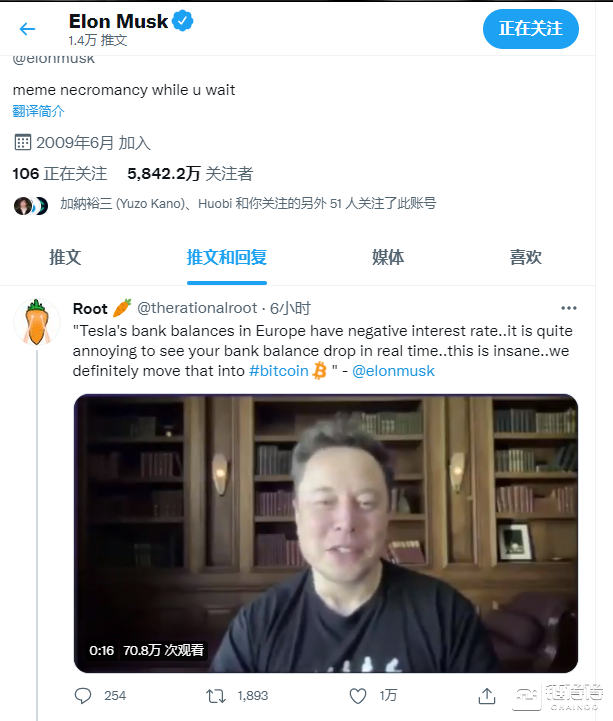Switch to the 喜欢 tab

pyautogui.click(x=525, y=257)
